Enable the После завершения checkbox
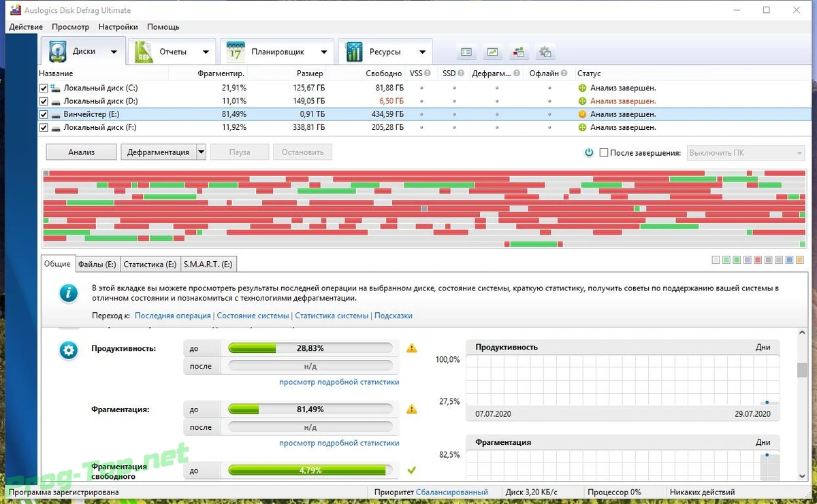817x504 pixels. [603, 153]
